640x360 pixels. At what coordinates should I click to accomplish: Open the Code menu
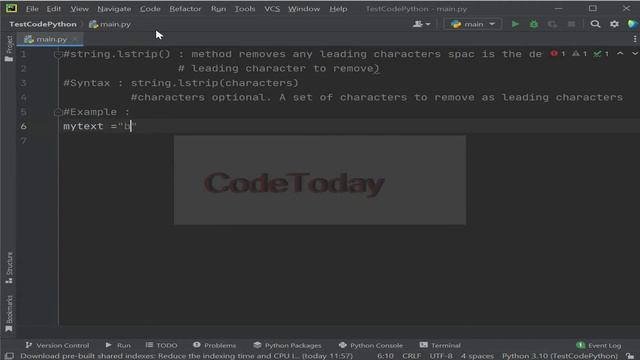[x=150, y=9]
